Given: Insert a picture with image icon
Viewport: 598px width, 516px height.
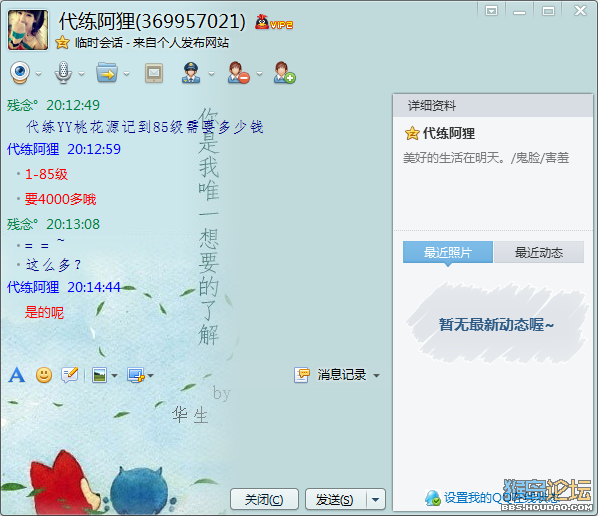Looking at the screenshot, I should pos(100,375).
